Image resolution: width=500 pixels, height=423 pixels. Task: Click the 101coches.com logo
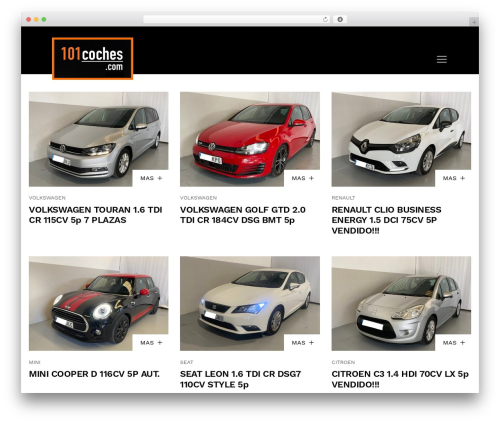[93, 59]
